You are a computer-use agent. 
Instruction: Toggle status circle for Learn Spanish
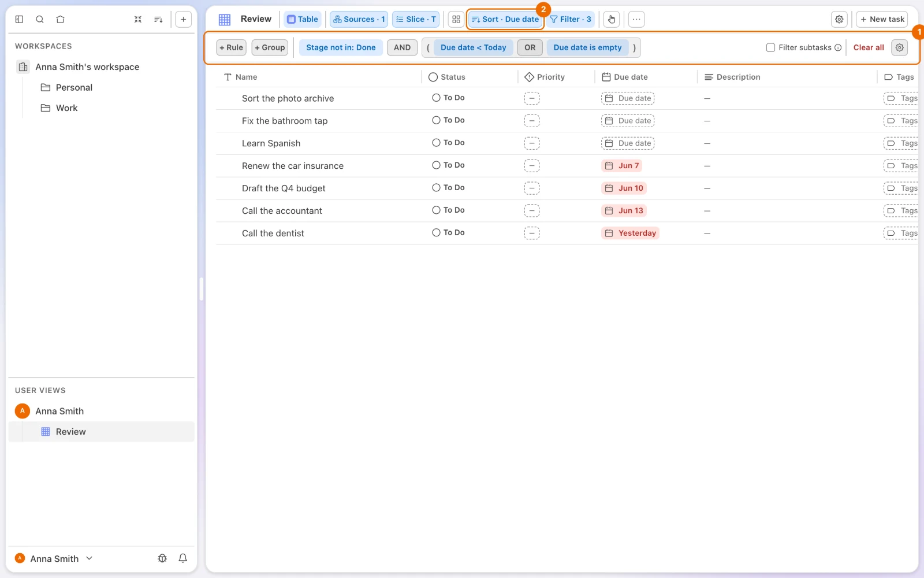click(437, 143)
